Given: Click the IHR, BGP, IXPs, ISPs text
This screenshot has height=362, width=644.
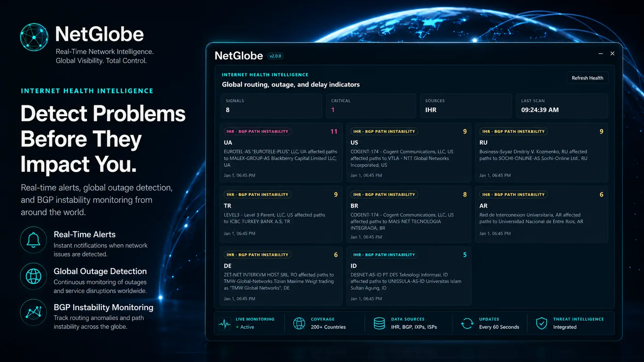Looking at the screenshot, I should click(x=414, y=327).
